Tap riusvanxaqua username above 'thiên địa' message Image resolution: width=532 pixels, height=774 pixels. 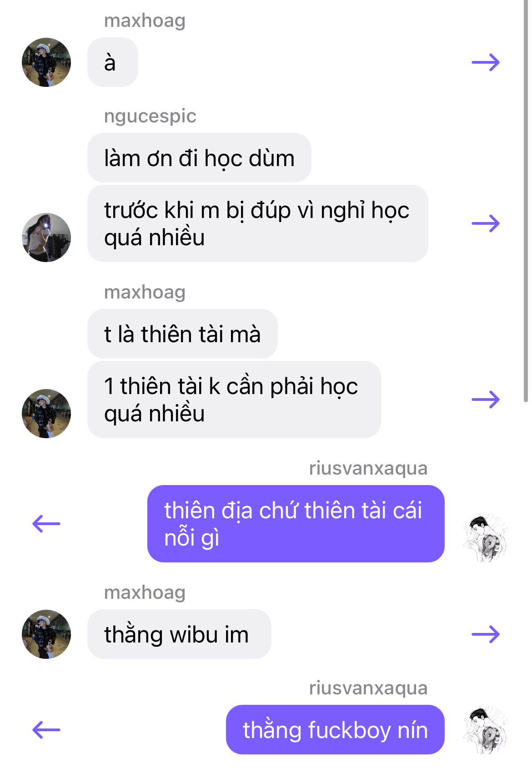(368, 468)
